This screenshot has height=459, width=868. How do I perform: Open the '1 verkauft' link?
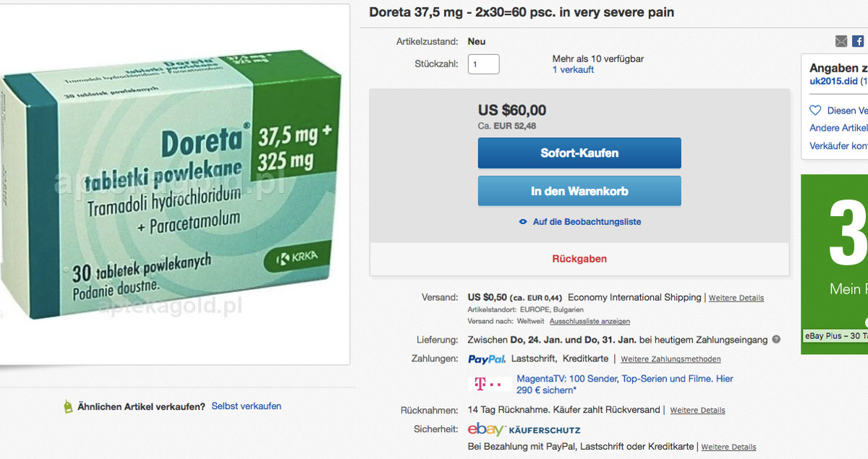[x=573, y=70]
